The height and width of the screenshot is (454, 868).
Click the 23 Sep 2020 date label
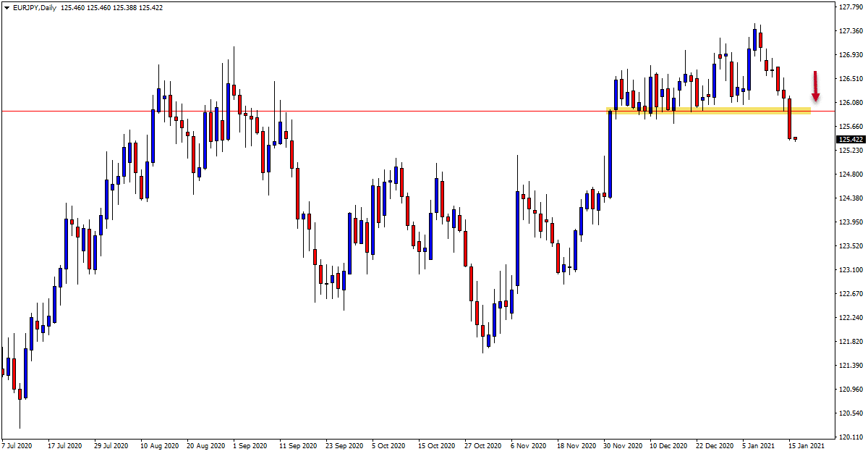tap(344, 446)
